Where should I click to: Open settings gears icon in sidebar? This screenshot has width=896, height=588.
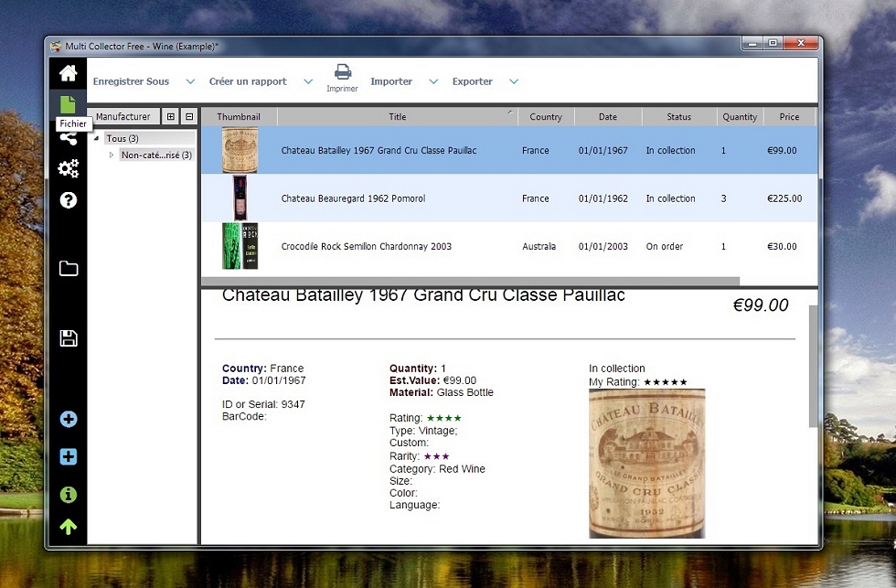(68, 168)
